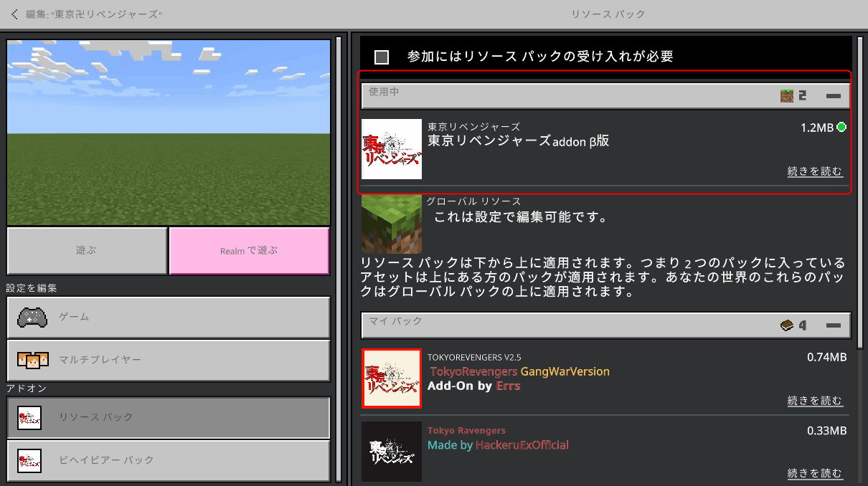Click the green status dot beside 1.2MB
Screen dimensions: 868x486
pos(841,128)
